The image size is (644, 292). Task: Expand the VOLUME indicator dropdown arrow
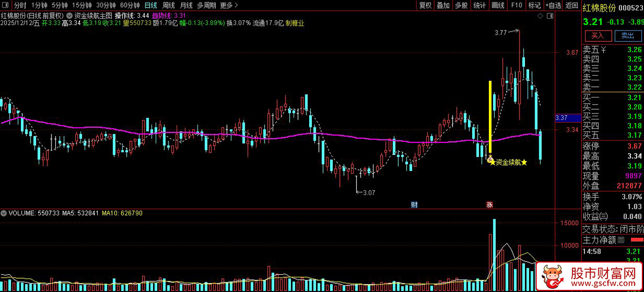[4, 213]
